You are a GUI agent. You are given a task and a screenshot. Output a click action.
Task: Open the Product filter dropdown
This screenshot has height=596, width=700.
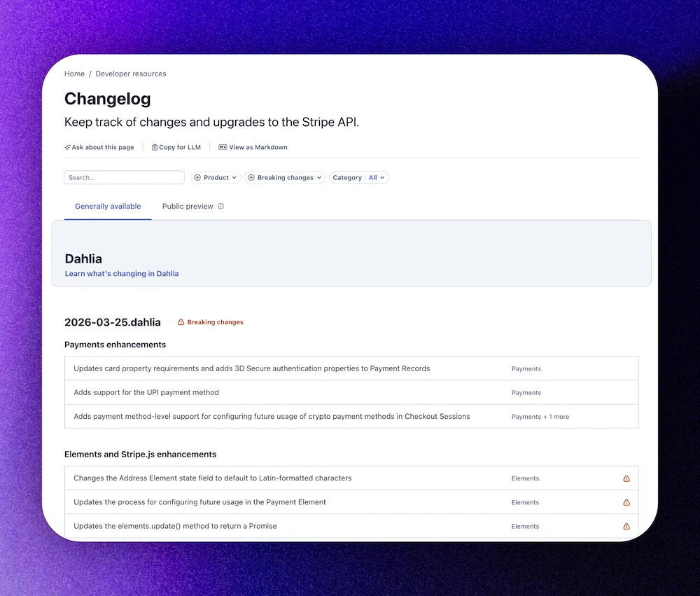216,177
